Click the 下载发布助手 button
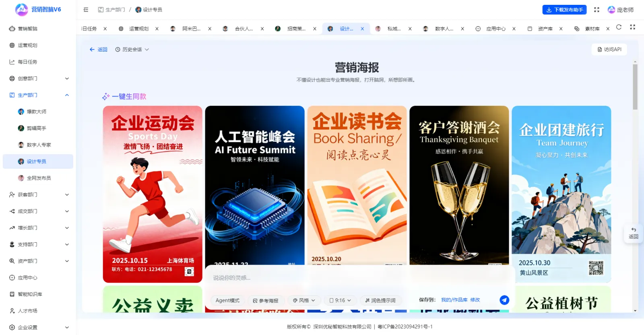The height and width of the screenshot is (335, 644). pos(564,10)
